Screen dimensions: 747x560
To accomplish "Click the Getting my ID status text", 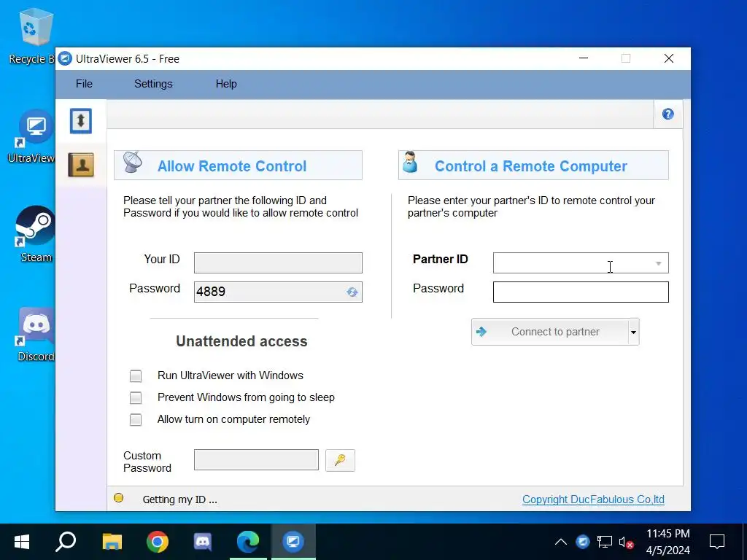I will 179,499.
